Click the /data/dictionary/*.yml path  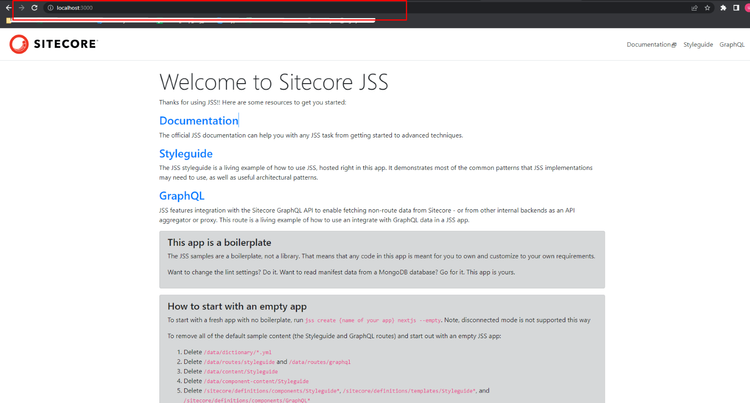click(238, 352)
